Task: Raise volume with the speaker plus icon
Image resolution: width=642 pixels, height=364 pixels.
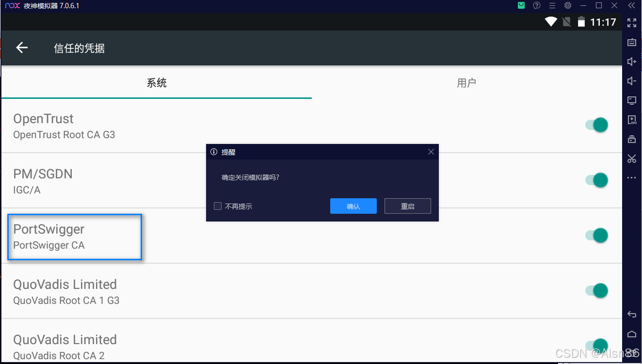Action: 631,62
